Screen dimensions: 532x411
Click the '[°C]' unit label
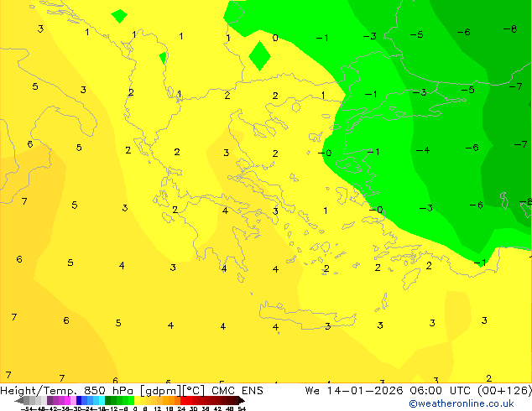(x=193, y=391)
